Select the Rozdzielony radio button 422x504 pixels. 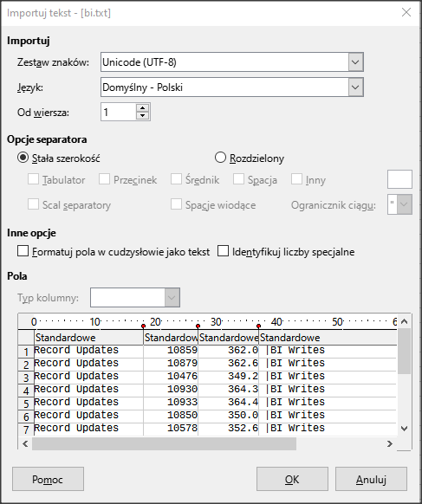point(220,158)
